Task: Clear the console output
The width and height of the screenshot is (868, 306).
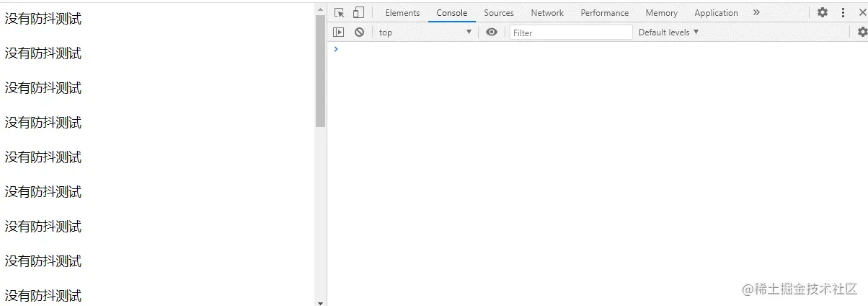Action: pos(359,32)
